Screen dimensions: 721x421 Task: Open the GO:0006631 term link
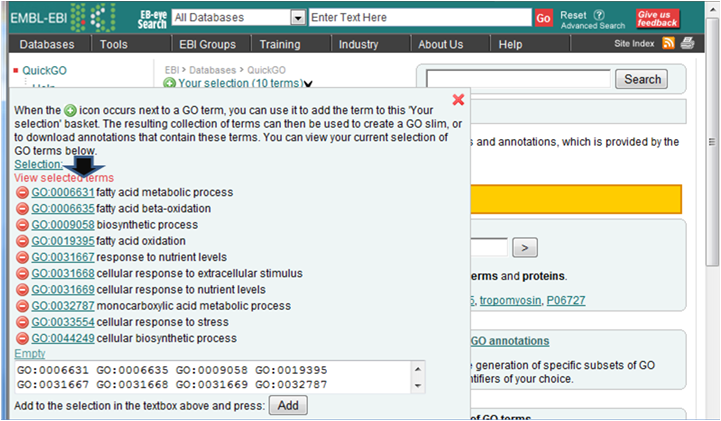click(63, 192)
